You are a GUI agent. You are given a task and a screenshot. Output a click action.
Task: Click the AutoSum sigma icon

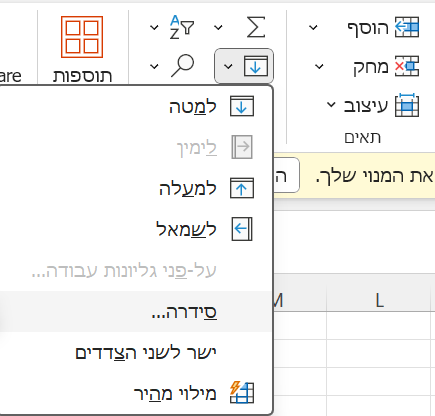click(x=256, y=27)
